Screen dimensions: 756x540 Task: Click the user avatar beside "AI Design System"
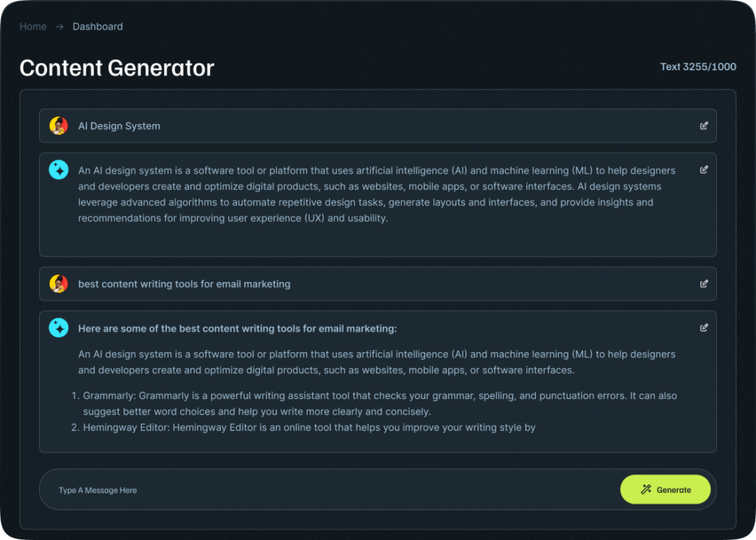58,126
